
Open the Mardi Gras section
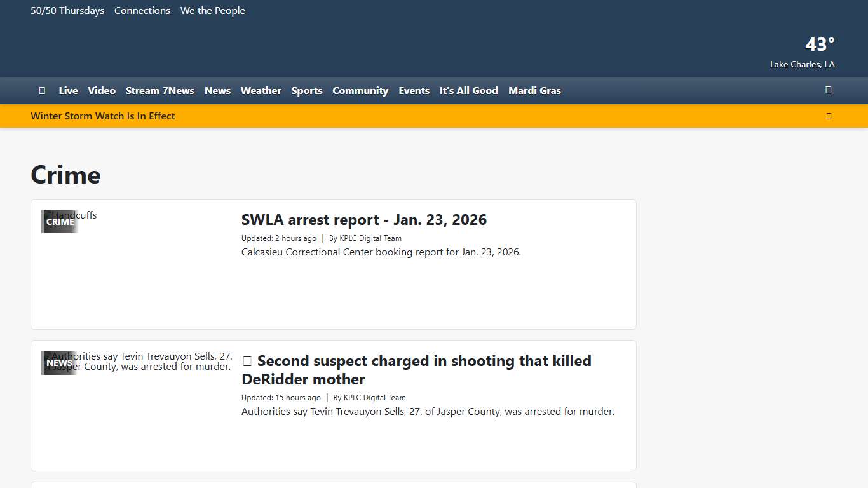(534, 91)
